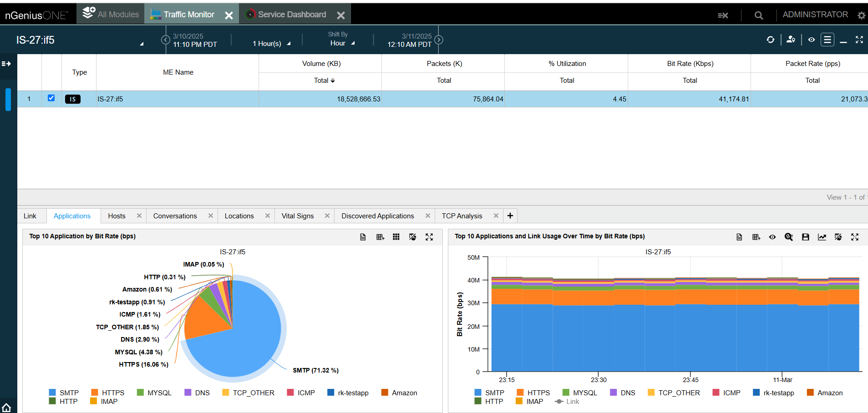Switch to the Conversations tab
The width and height of the screenshot is (868, 413).
click(x=175, y=216)
